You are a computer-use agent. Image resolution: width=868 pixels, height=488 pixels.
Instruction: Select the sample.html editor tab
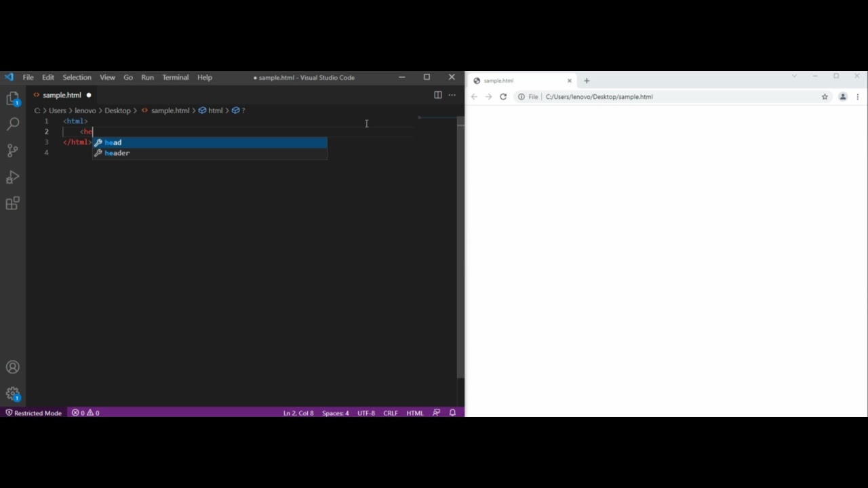tap(62, 95)
